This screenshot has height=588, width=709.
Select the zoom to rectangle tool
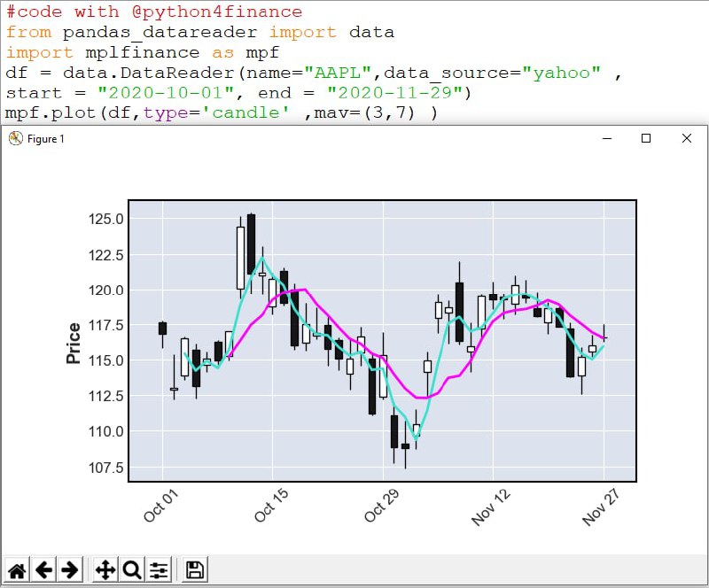(x=131, y=570)
